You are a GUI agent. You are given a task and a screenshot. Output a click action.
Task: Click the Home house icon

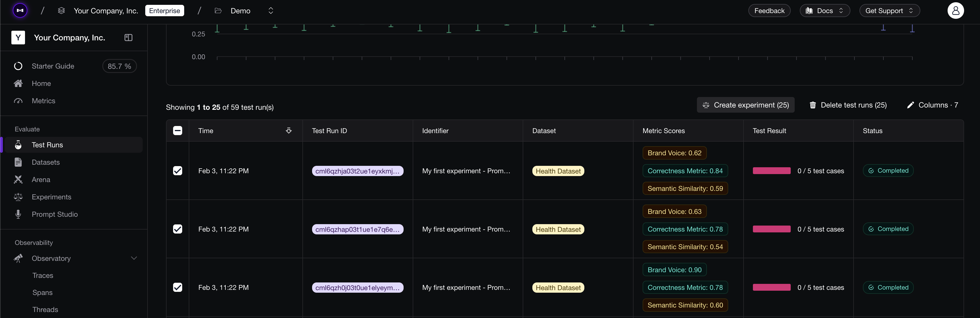(18, 83)
